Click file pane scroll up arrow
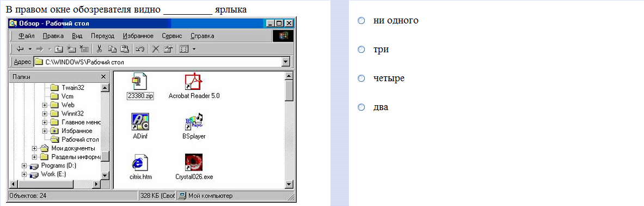 tap(289, 76)
